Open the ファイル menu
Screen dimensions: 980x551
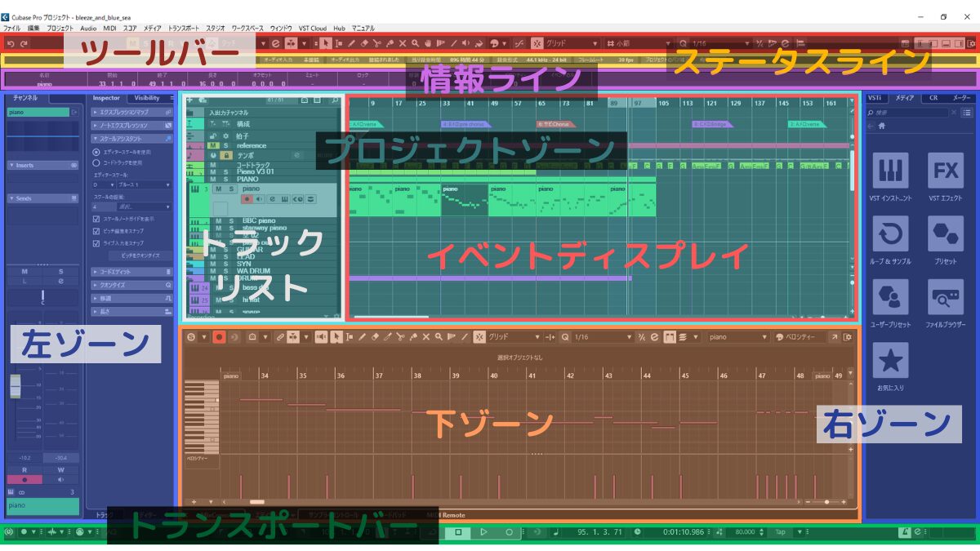coord(11,28)
